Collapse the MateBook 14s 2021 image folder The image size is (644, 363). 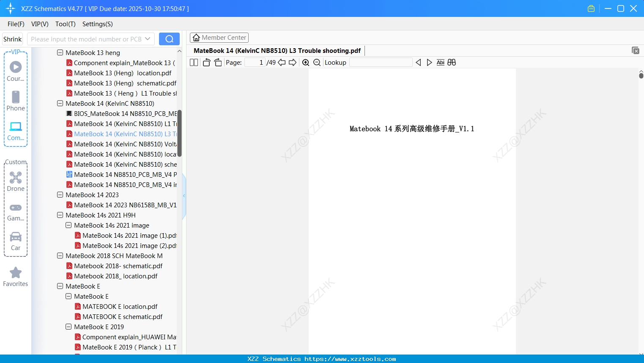coord(69,225)
